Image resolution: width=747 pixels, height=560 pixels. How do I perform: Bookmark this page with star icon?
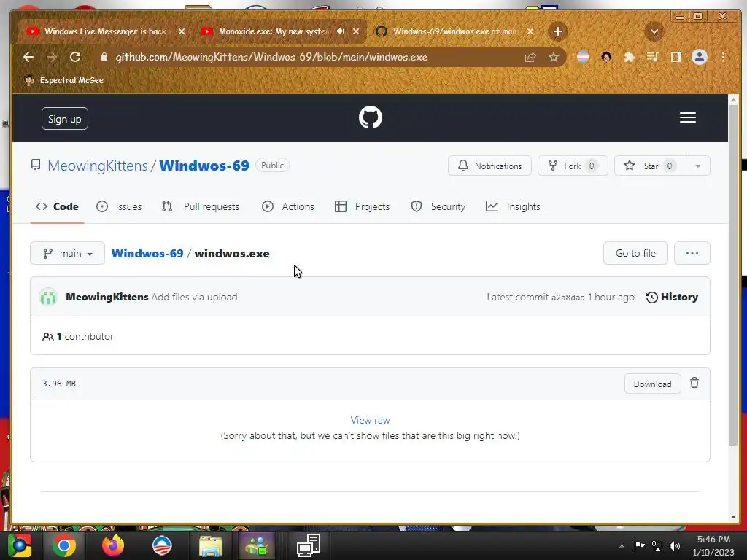click(x=553, y=57)
